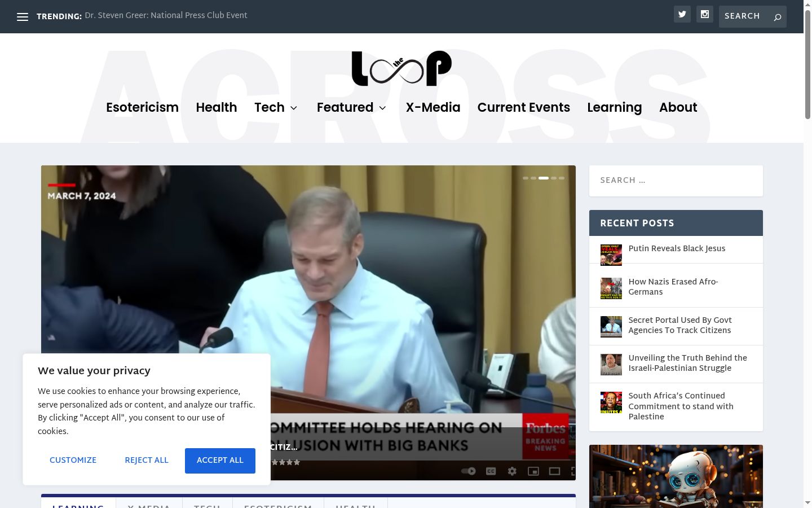812x508 pixels.
Task: Open the Esotericism nav item
Action: [142, 107]
